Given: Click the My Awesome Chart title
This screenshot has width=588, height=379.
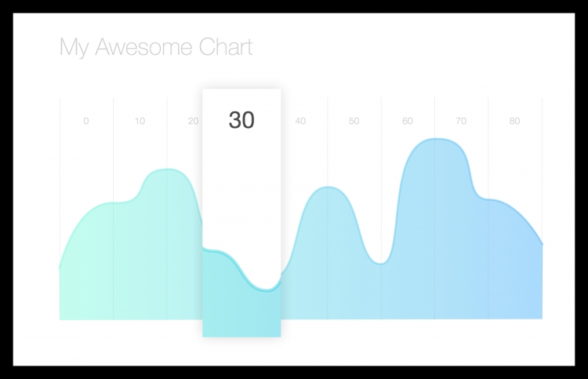Looking at the screenshot, I should [156, 47].
